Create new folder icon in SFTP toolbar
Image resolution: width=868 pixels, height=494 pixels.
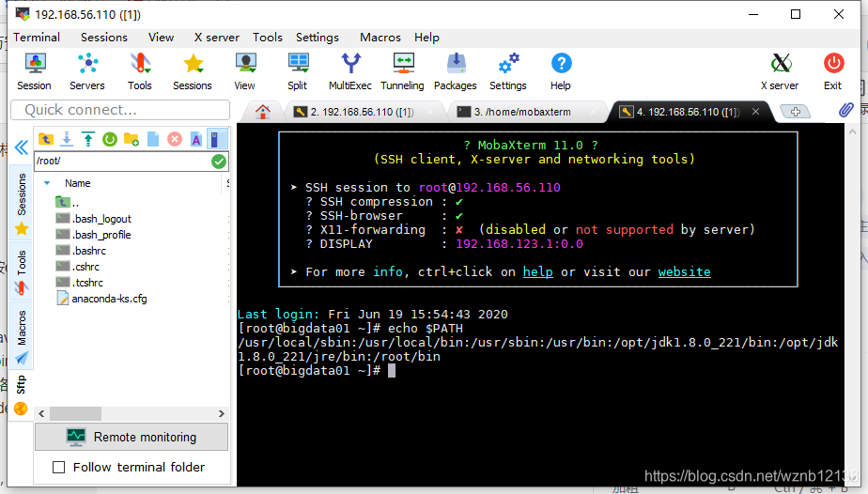[x=132, y=139]
